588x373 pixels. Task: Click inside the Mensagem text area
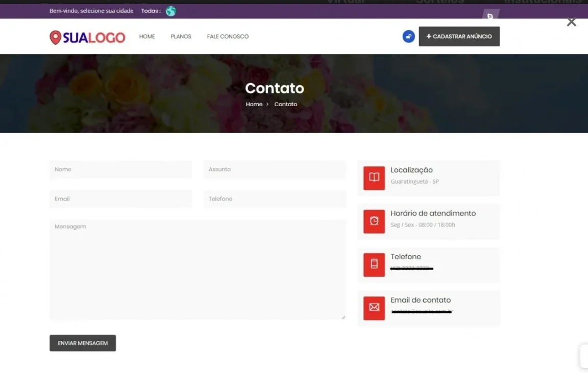pos(197,270)
